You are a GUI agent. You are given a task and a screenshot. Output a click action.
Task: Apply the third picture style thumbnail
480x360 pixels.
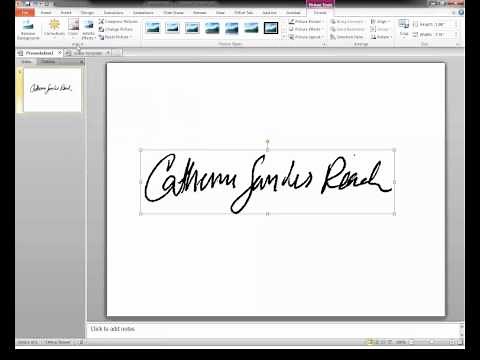coord(192,28)
